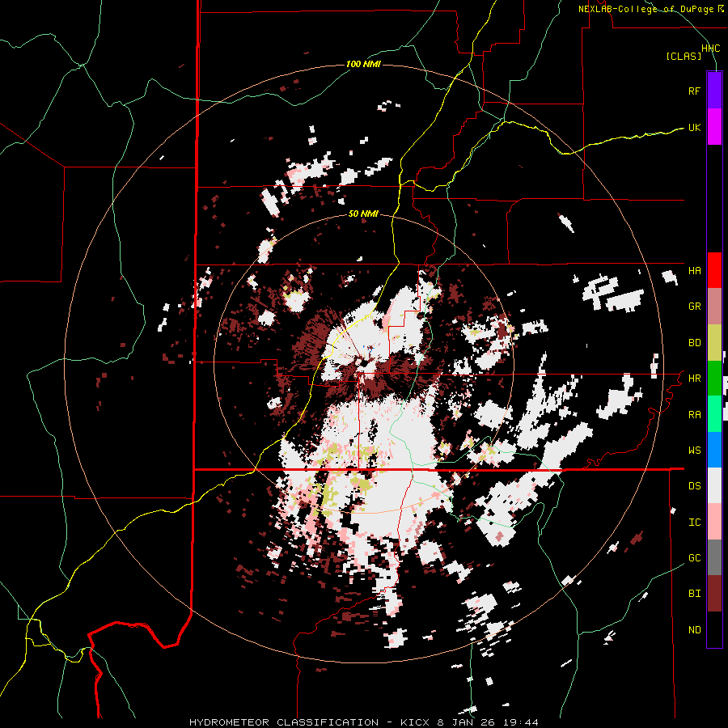Click the ND black legend swatch
Image resolution: width=728 pixels, height=728 pixels.
coord(714,629)
